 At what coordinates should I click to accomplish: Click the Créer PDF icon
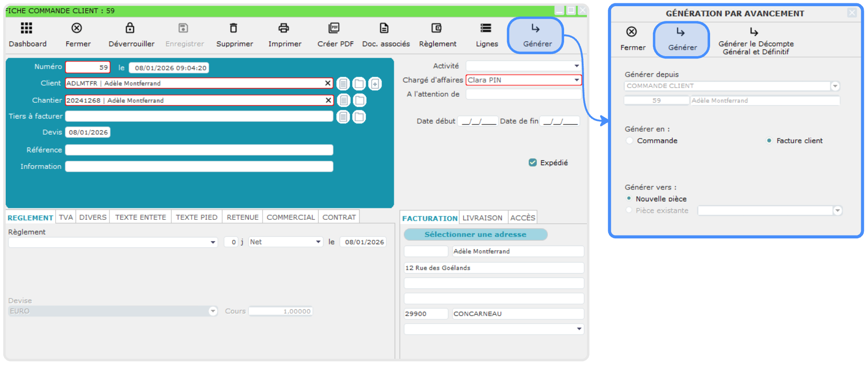pyautogui.click(x=334, y=28)
